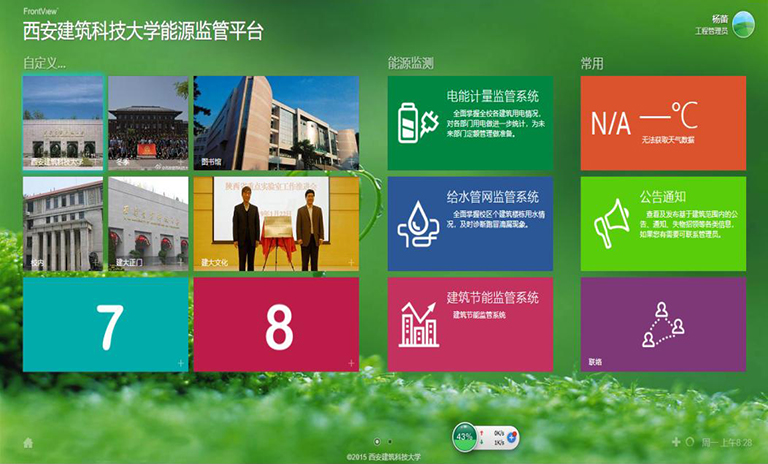This screenshot has width=768, height=464.
Task: Open the 校内 photo tile
Action: pos(63,223)
